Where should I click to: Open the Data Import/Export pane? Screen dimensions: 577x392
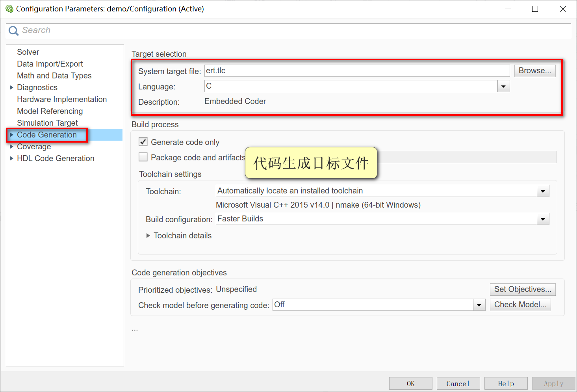(x=50, y=64)
